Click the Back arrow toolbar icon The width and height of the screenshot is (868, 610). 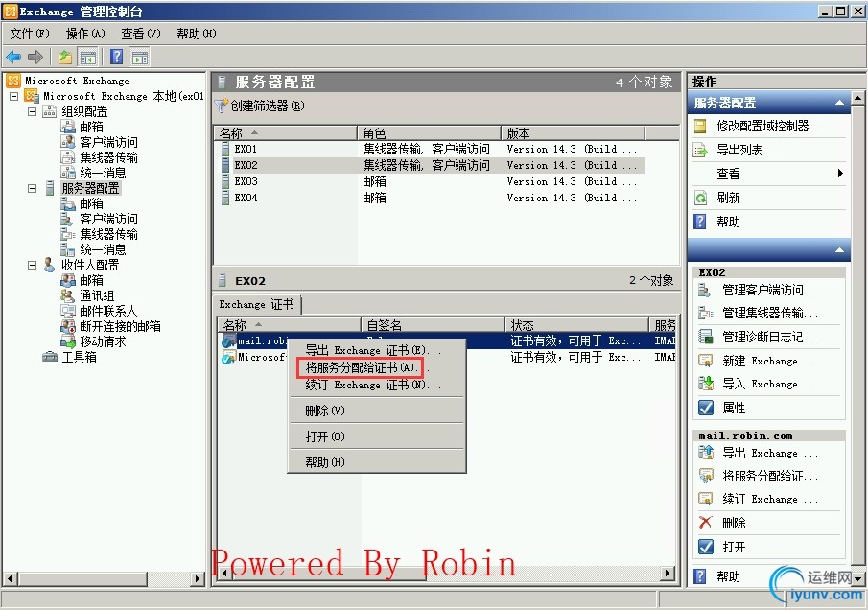coord(13,57)
